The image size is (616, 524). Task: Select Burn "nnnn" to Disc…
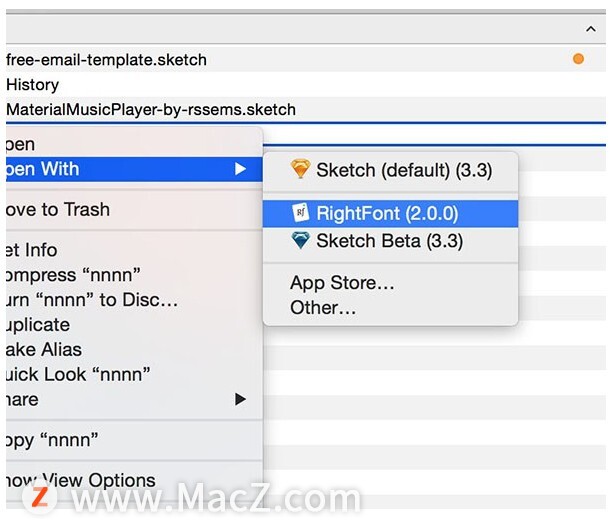[x=134, y=300]
